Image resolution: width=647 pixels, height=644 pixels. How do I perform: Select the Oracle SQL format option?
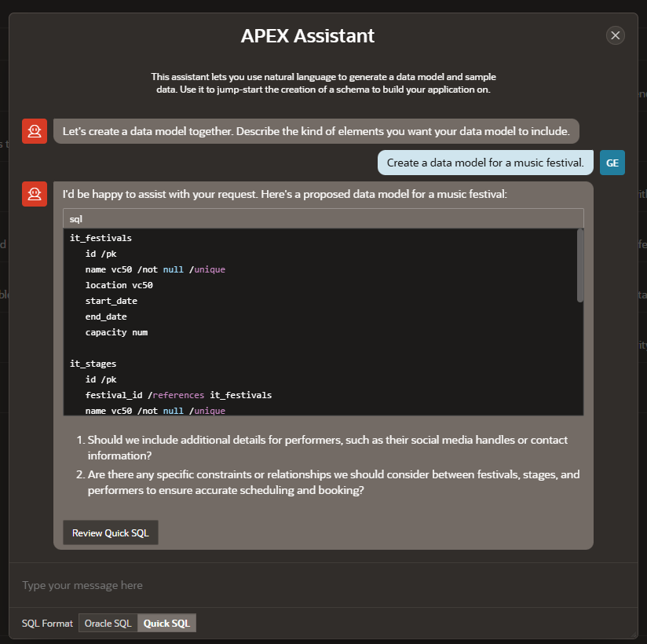tap(108, 623)
